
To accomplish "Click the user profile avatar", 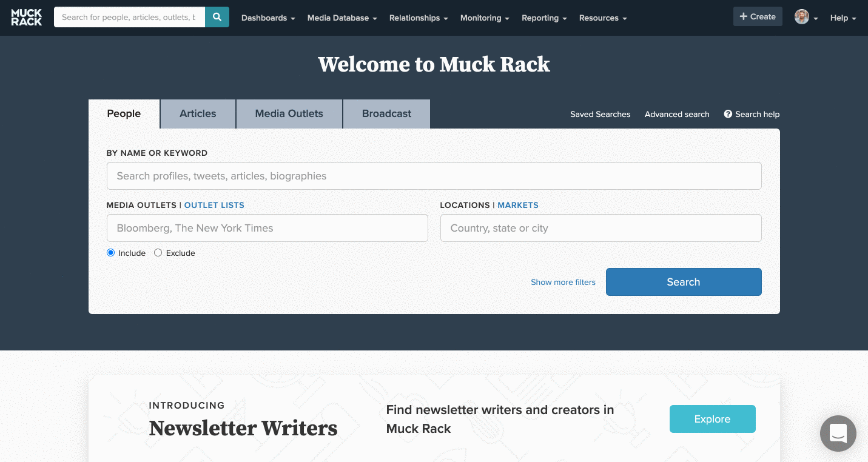I will pyautogui.click(x=802, y=18).
